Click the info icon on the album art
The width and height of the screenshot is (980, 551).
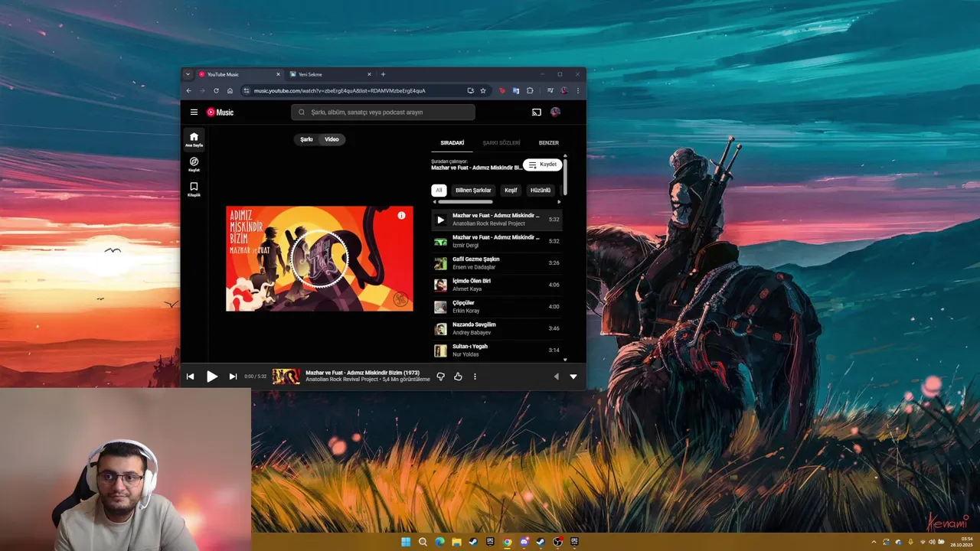click(401, 216)
